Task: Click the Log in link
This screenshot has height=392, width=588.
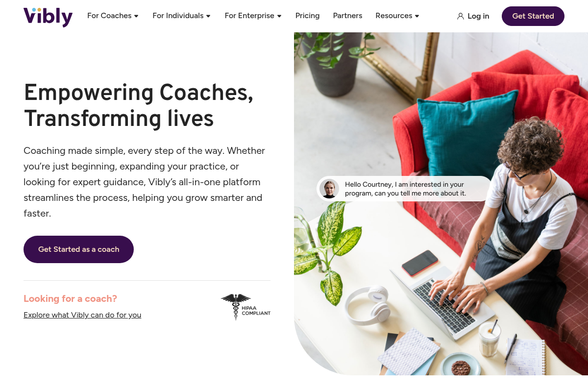Action: [478, 16]
